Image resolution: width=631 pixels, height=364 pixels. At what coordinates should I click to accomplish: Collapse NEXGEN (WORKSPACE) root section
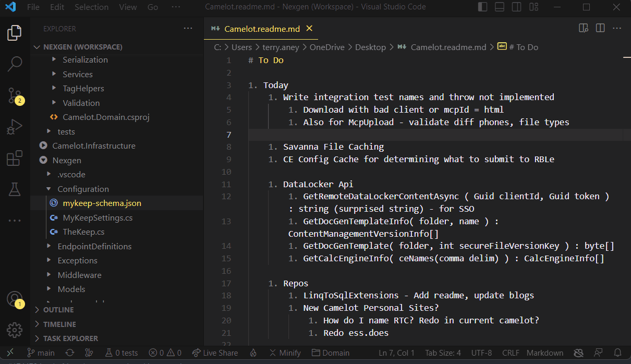click(83, 47)
